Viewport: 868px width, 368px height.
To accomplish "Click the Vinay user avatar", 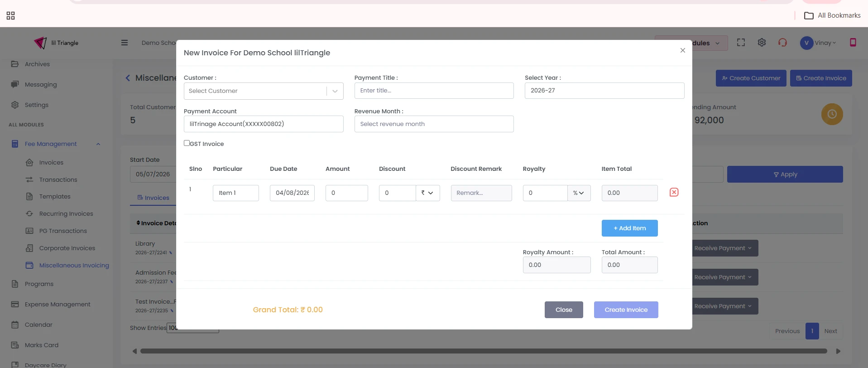I will (806, 43).
